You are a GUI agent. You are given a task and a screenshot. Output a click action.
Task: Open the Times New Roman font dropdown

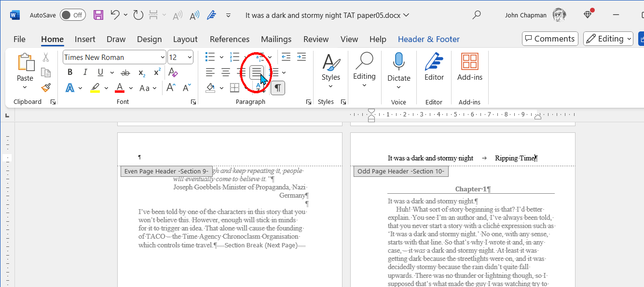(163, 57)
